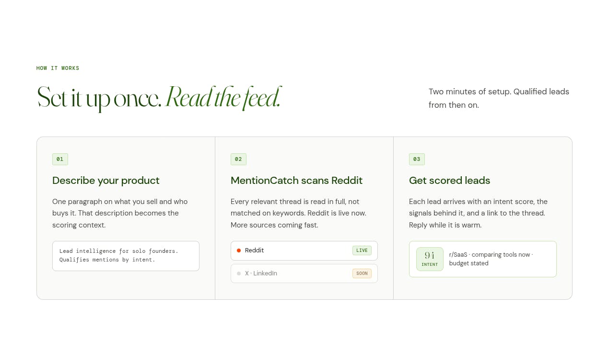Select the Reddit source row
Viewport: 609px width, 364px height.
(x=304, y=250)
